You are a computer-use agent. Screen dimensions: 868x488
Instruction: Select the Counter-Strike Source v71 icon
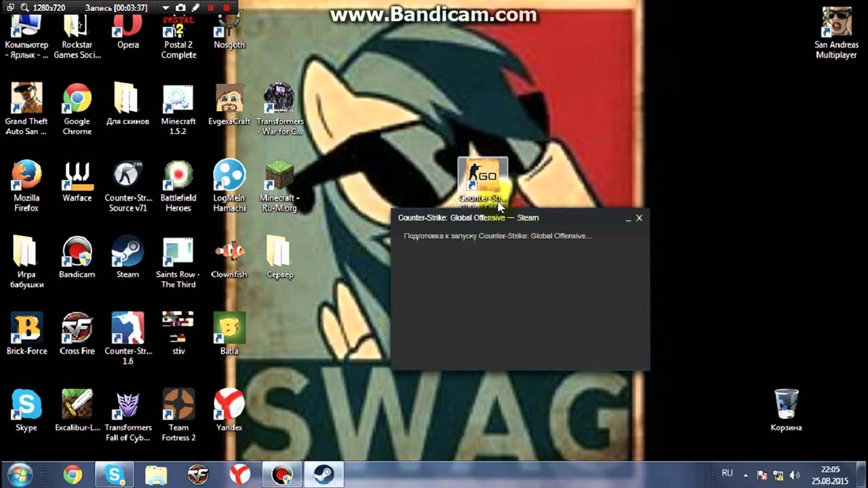127,186
